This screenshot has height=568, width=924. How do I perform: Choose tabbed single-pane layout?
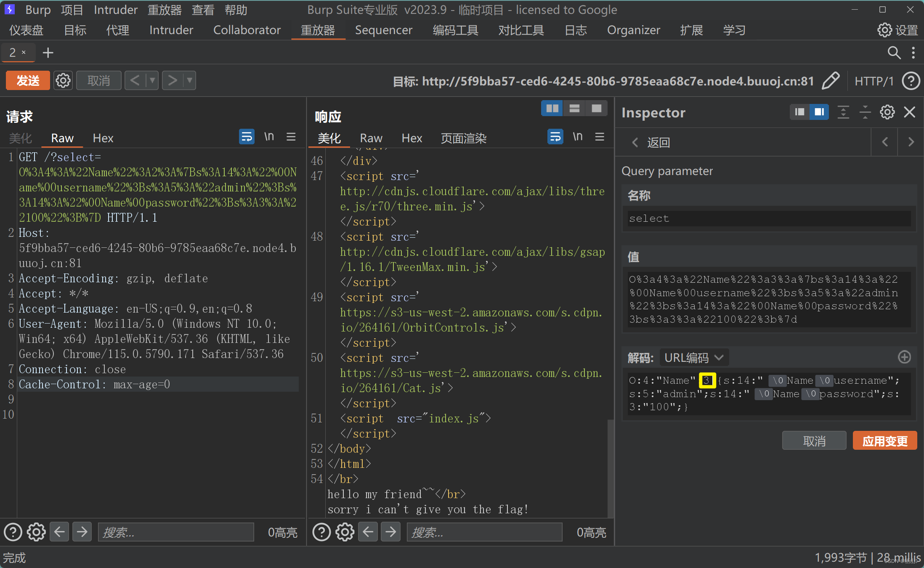click(x=596, y=109)
